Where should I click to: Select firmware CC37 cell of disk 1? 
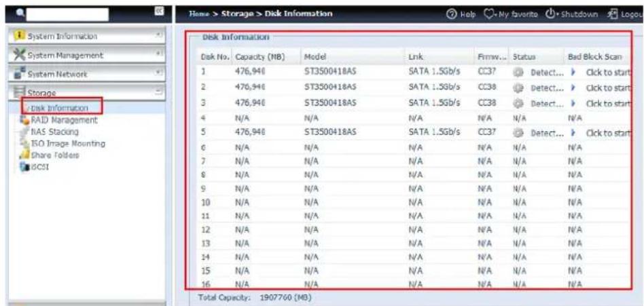coord(487,72)
